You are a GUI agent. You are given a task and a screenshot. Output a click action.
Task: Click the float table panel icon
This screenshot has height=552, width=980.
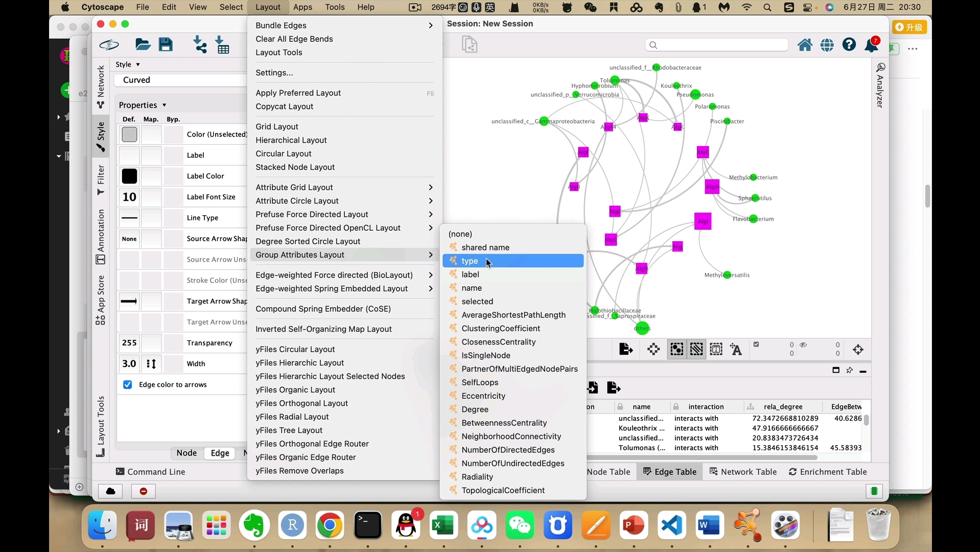[836, 370]
